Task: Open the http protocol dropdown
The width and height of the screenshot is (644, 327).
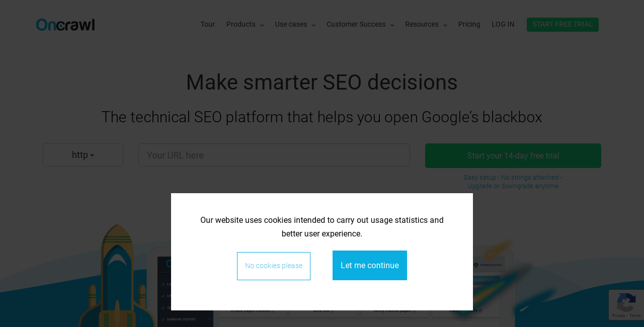Action: coord(83,154)
